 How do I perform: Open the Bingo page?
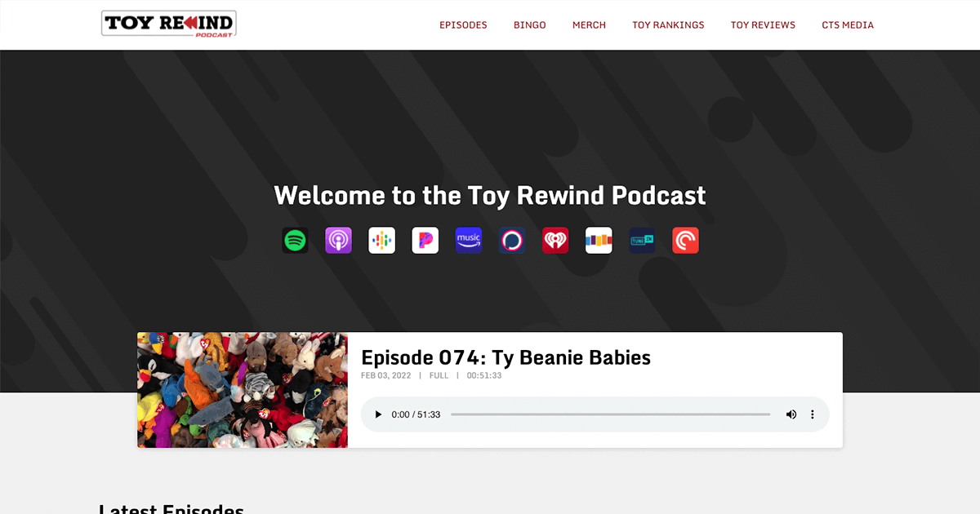tap(529, 24)
